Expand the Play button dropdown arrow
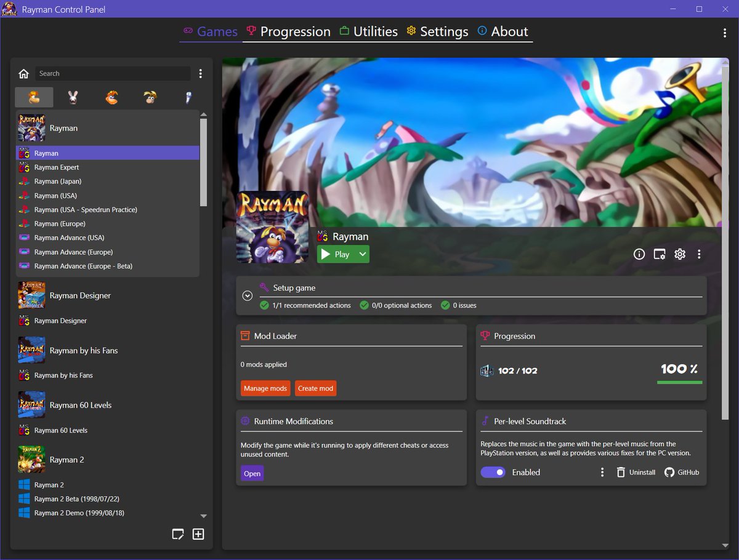Viewport: 739px width, 560px height. 362,254
